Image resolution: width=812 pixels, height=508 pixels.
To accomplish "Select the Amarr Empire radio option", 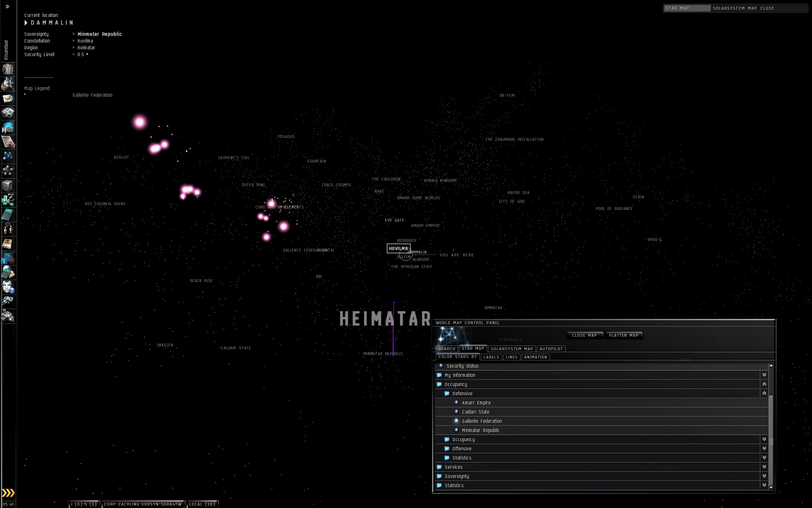I will [456, 403].
